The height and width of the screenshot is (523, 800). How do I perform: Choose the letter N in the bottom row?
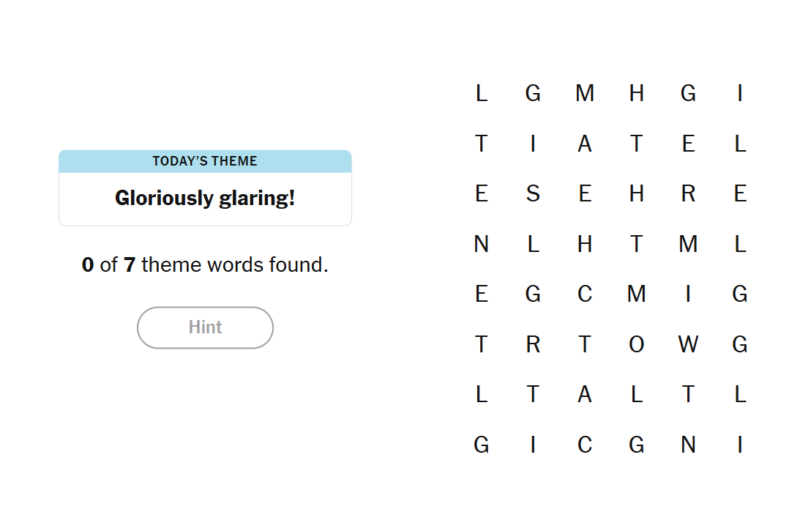tap(688, 445)
